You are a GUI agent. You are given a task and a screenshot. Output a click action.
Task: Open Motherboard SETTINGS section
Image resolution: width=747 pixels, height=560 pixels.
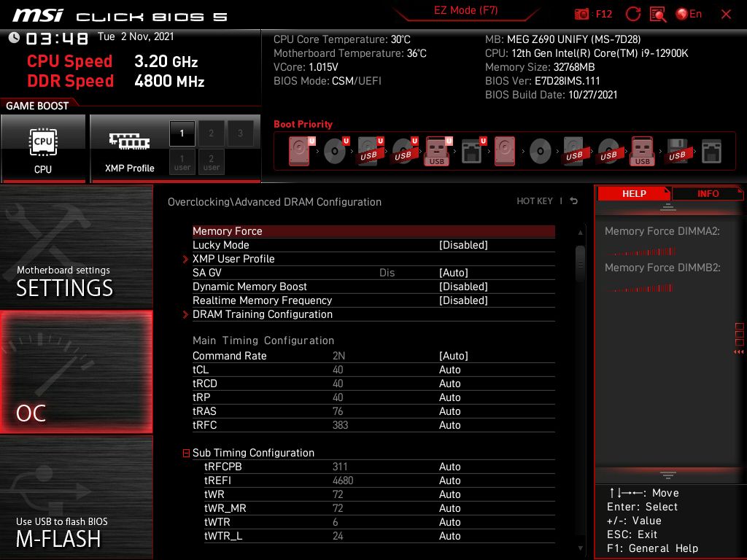[x=76, y=246]
